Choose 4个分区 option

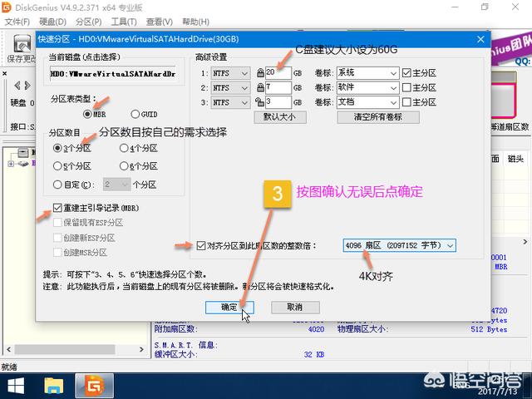click(x=124, y=148)
